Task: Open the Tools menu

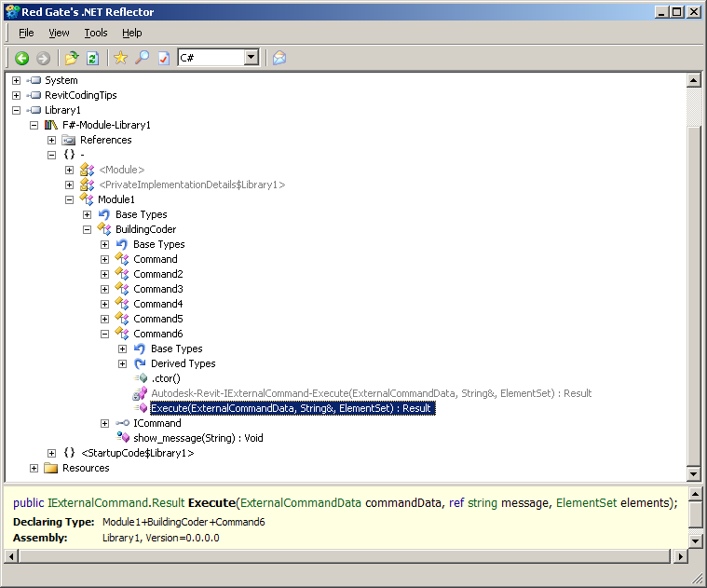Action: tap(96, 33)
